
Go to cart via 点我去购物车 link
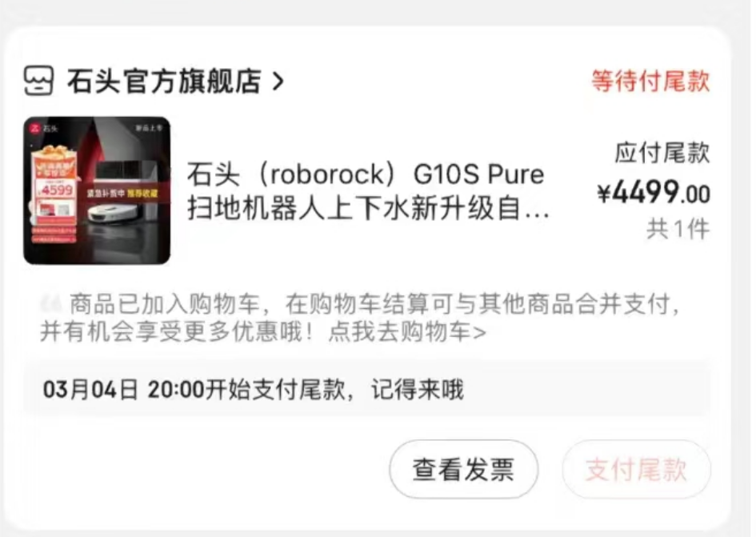407,332
